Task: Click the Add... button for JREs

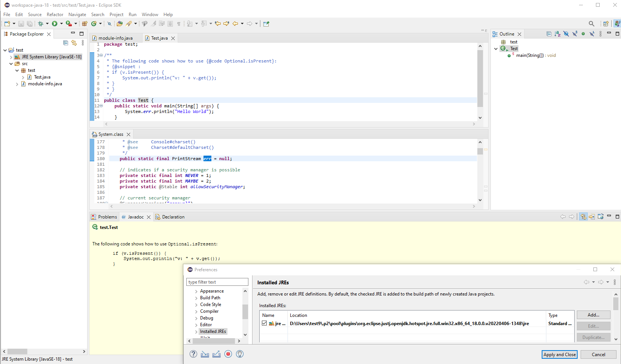Action: [x=593, y=315]
